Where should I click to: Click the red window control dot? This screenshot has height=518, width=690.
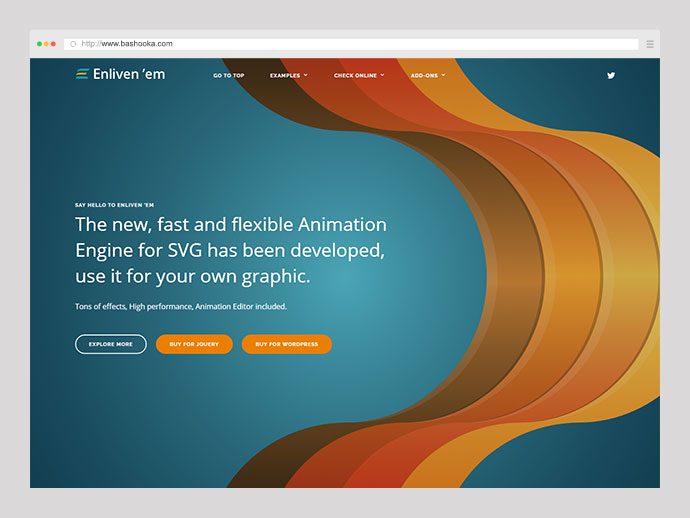53,44
